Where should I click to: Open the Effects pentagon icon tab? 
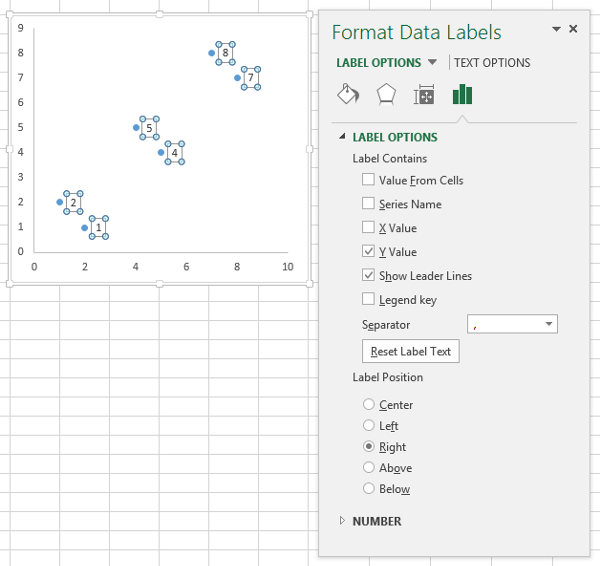point(386,95)
